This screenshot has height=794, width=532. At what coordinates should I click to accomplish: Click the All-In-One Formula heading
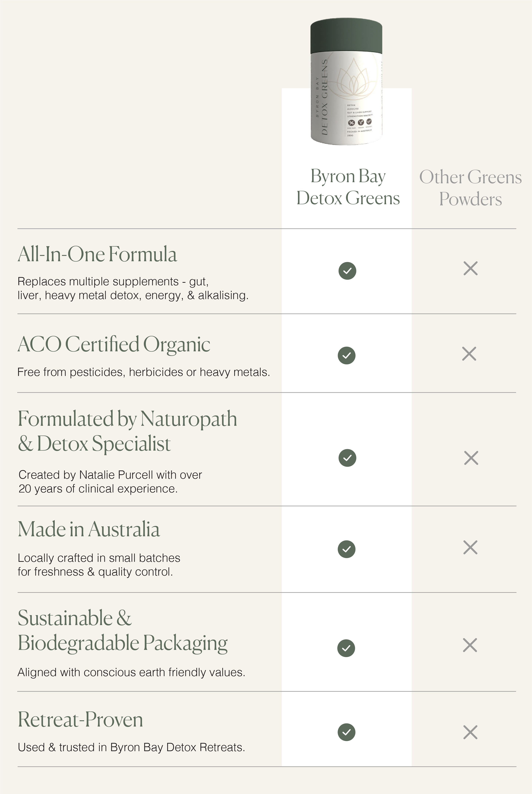point(97,254)
